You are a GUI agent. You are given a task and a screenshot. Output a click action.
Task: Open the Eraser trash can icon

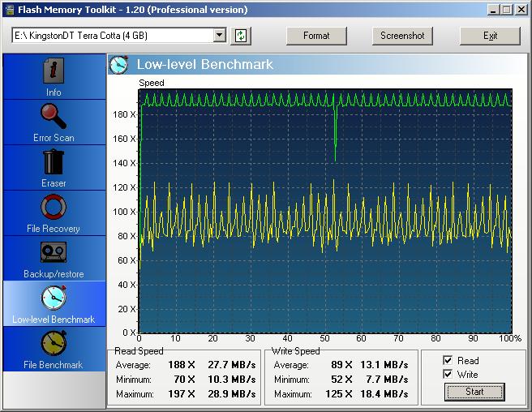(54, 162)
